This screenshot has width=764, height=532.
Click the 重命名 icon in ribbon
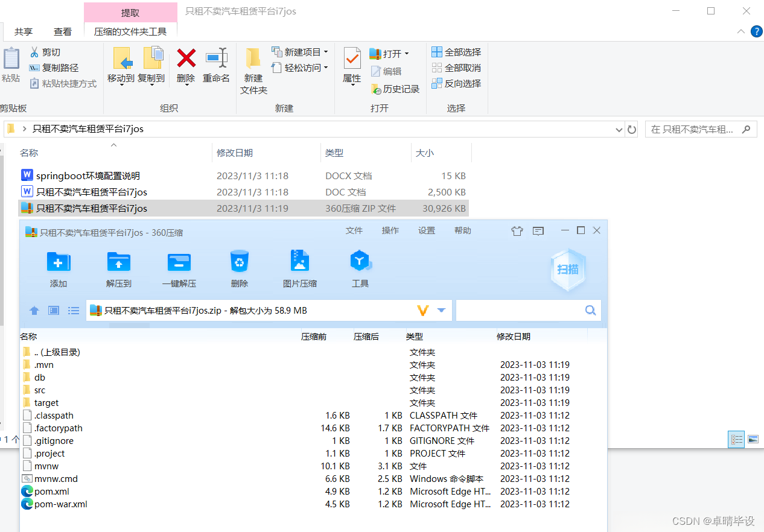tap(216, 58)
